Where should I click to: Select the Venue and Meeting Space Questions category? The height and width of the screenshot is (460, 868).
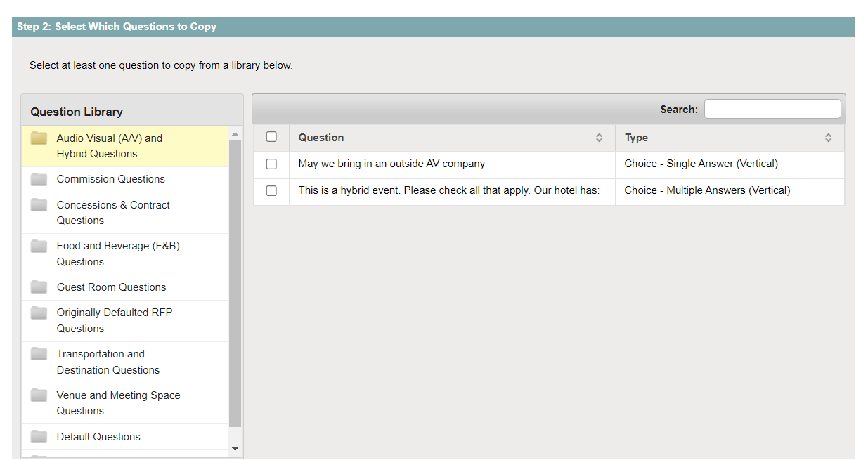118,402
